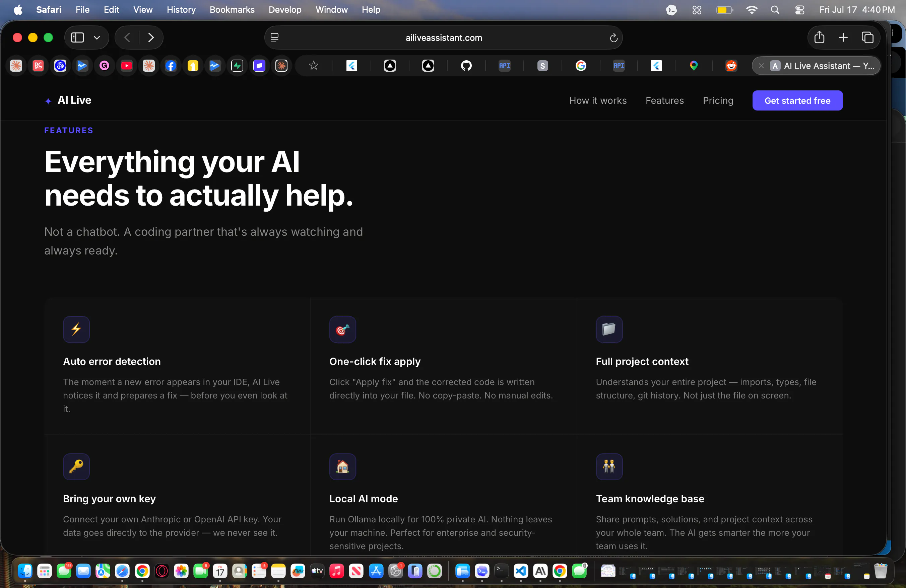This screenshot has width=906, height=588.
Task: Toggle the Safari sidebar
Action: 77,37
